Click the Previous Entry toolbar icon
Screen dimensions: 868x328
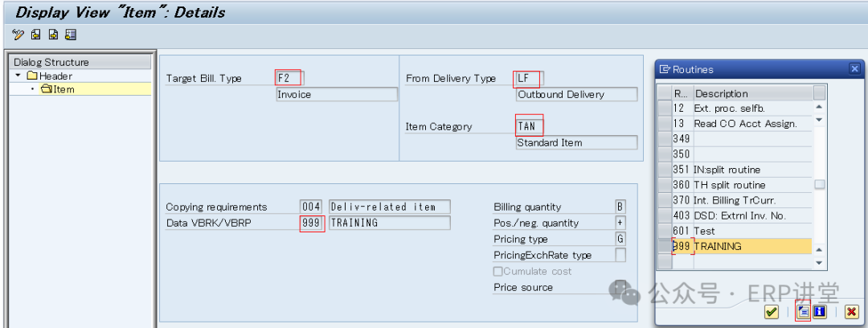36,35
